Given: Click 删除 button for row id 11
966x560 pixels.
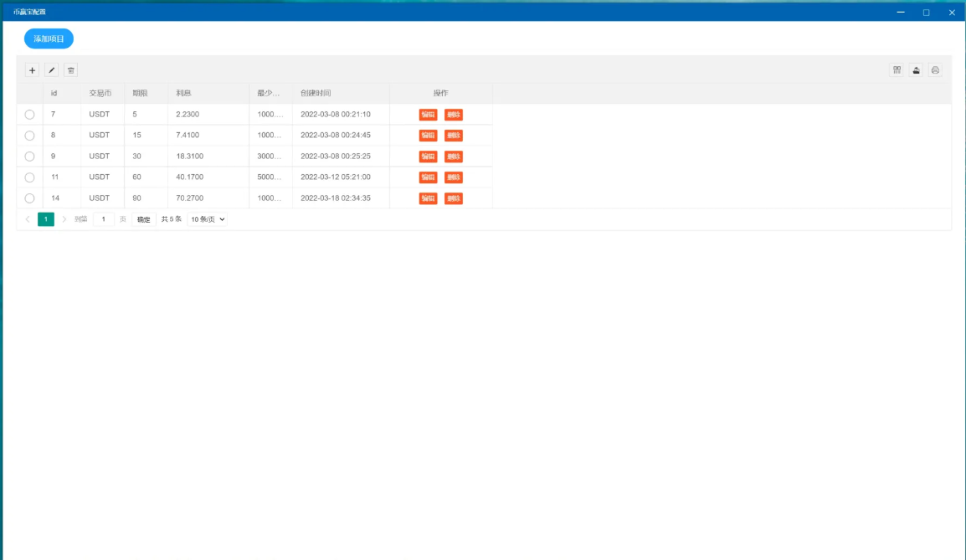Looking at the screenshot, I should [x=453, y=177].
